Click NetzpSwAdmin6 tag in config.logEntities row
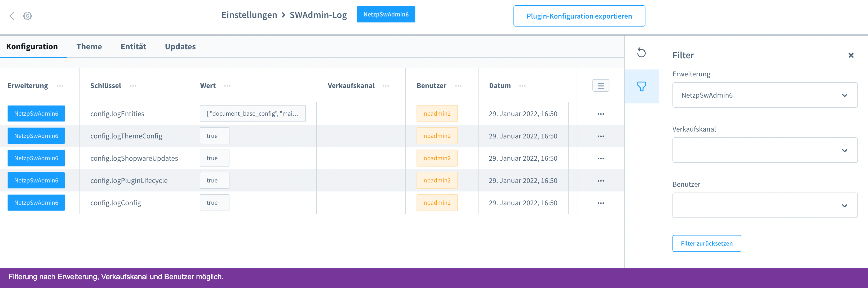Viewport: 868px width, 288px height. tap(36, 114)
